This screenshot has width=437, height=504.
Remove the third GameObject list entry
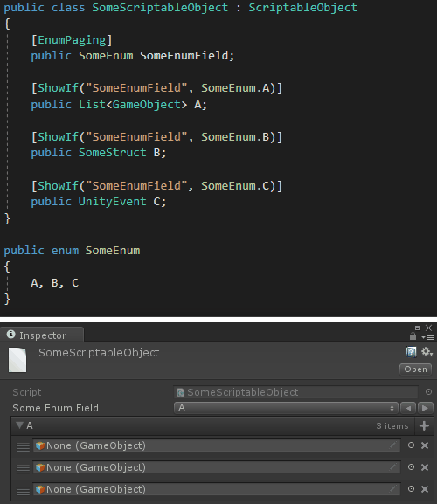pos(425,489)
